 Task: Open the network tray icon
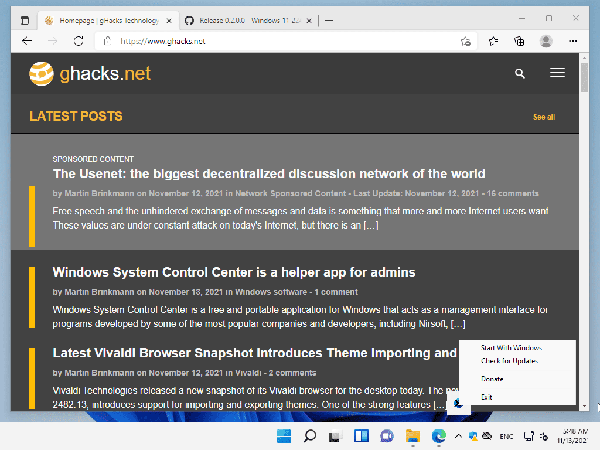click(x=529, y=436)
